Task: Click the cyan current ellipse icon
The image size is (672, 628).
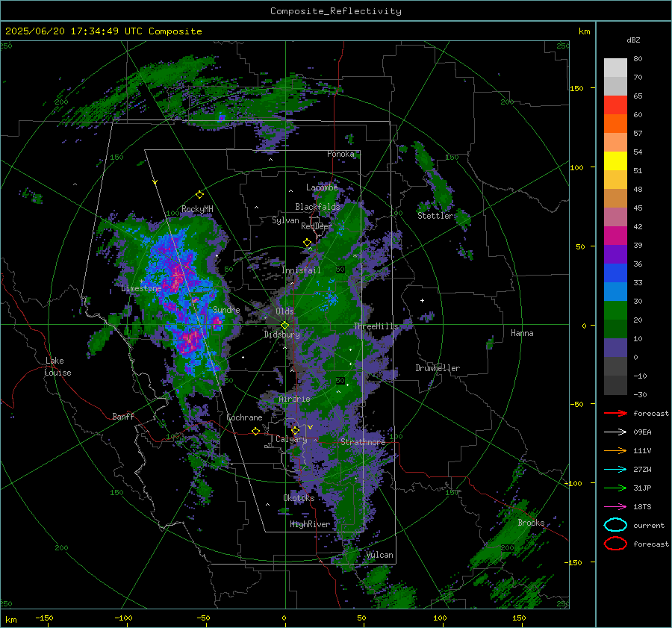Action: click(615, 525)
